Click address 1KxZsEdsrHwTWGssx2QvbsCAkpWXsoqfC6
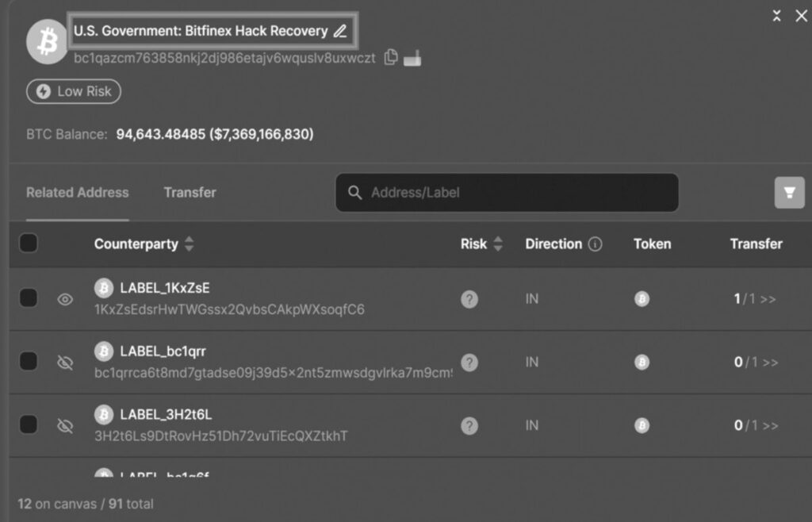812x522 pixels. [229, 309]
